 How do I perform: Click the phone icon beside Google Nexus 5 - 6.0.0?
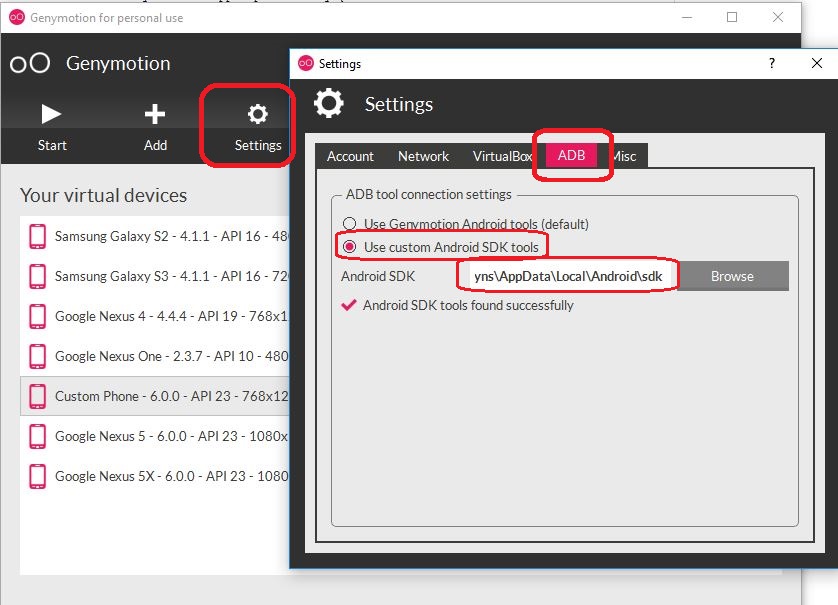tap(37, 437)
